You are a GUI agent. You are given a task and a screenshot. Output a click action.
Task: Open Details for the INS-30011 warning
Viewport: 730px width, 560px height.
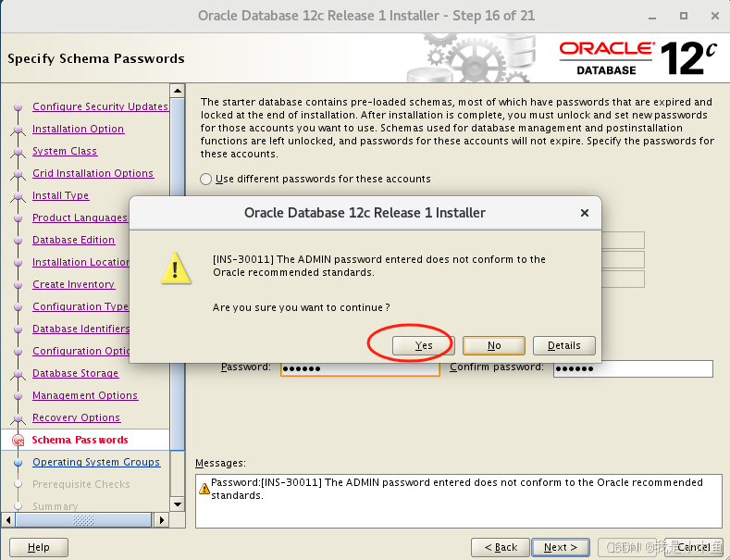tap(563, 345)
